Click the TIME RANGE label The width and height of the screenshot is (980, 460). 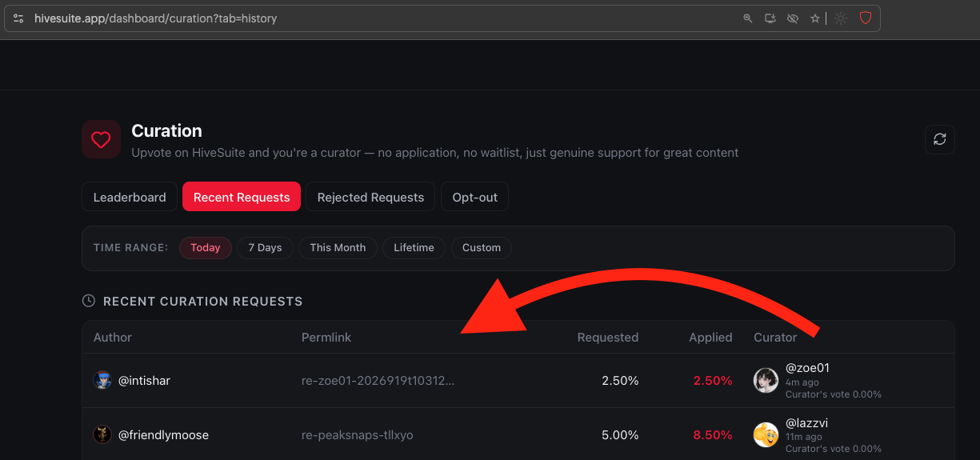(131, 248)
